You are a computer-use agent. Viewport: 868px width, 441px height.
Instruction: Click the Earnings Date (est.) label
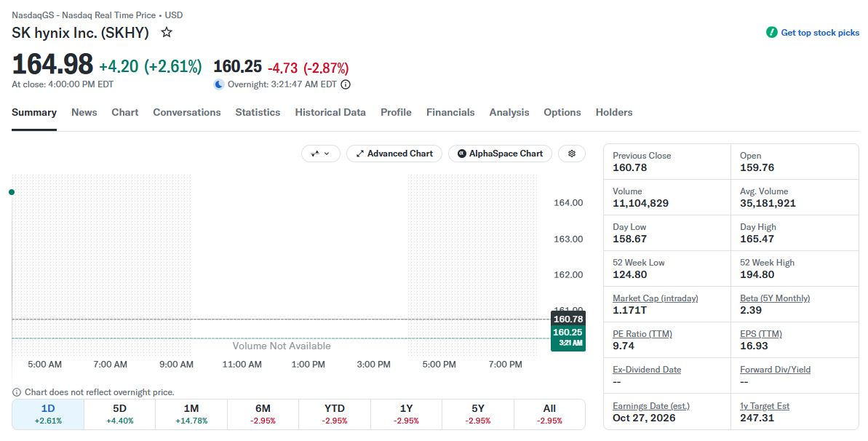tap(652, 406)
